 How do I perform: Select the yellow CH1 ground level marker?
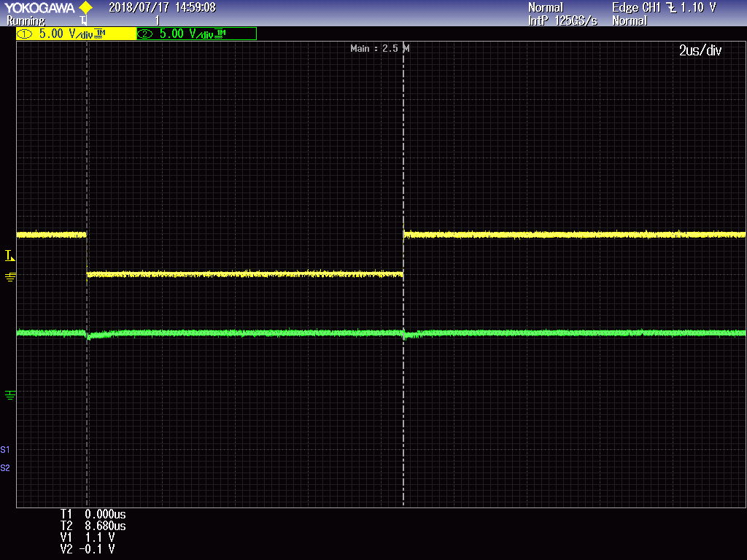pyautogui.click(x=10, y=276)
